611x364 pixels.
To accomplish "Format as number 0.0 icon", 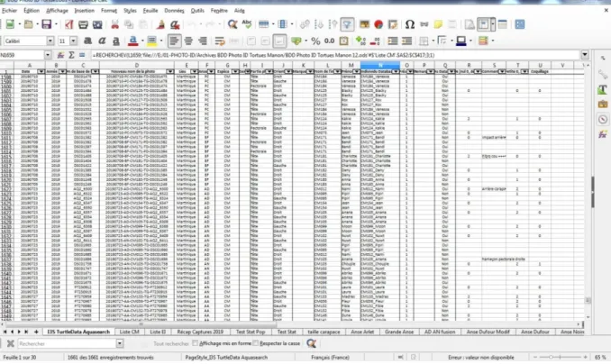I will pyautogui.click(x=329, y=41).
